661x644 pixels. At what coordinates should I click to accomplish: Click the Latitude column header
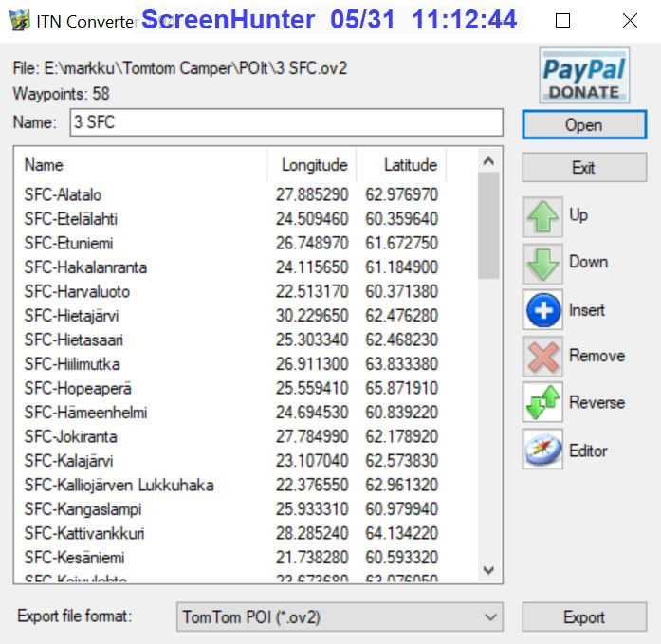coord(402,165)
